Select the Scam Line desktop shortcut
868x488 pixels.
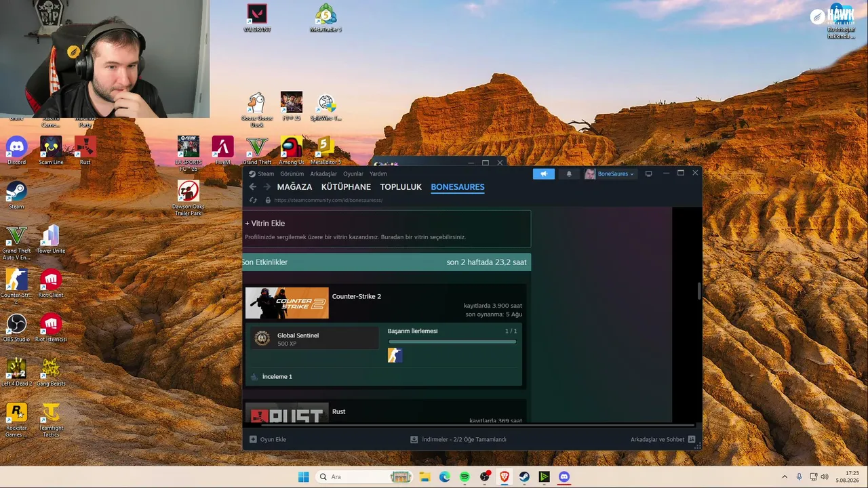pyautogui.click(x=51, y=150)
